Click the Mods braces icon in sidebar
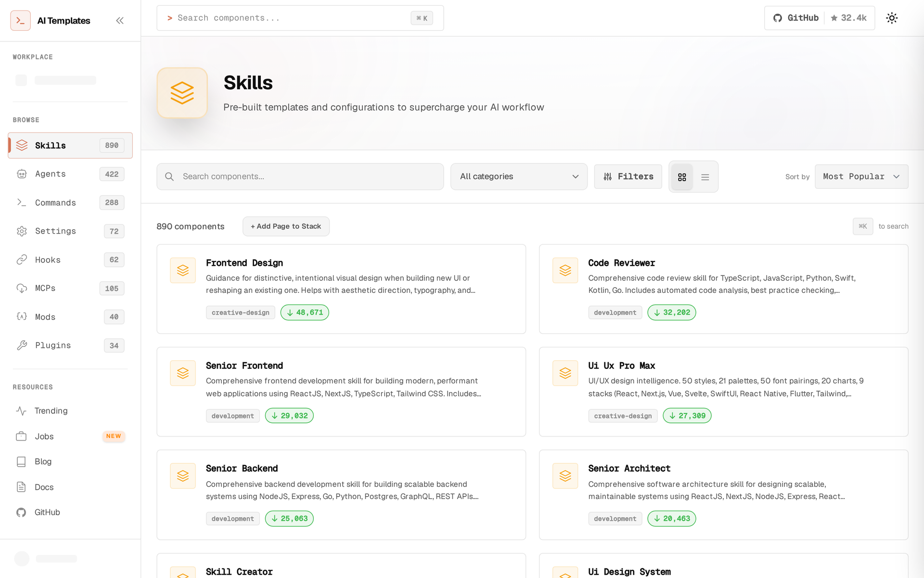 click(x=22, y=316)
